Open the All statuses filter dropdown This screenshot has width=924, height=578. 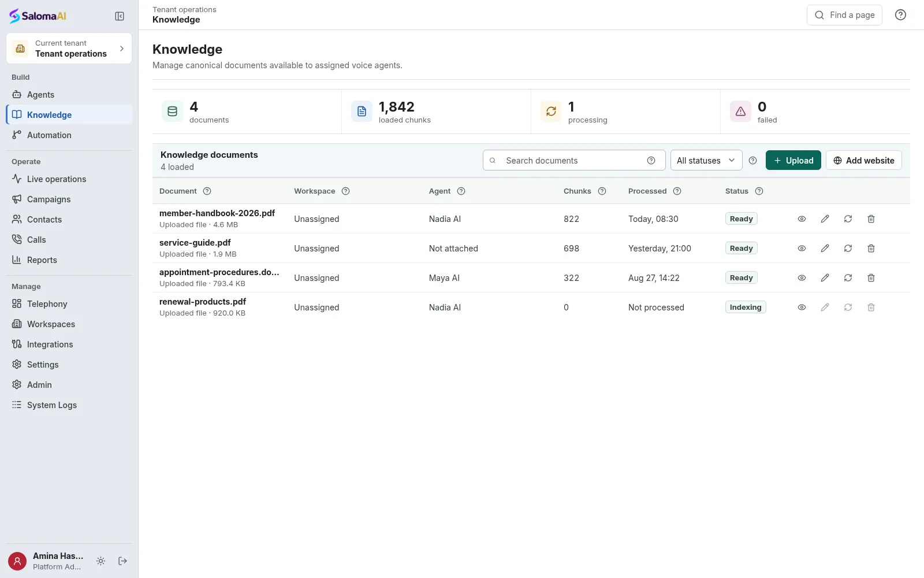706,161
